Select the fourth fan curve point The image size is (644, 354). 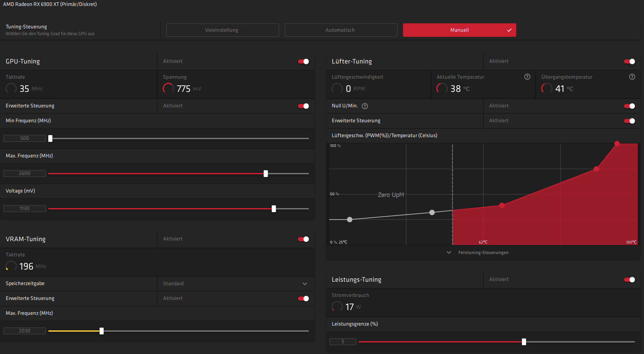[x=596, y=169]
